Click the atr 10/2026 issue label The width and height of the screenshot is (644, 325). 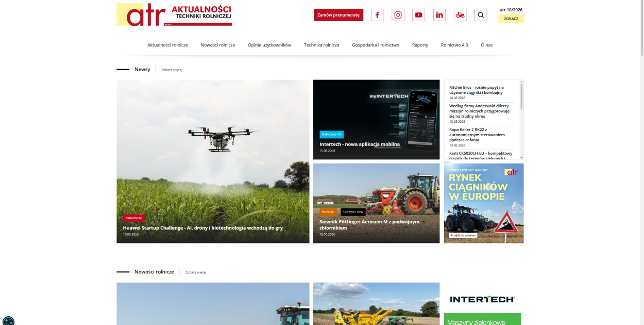(x=511, y=9)
